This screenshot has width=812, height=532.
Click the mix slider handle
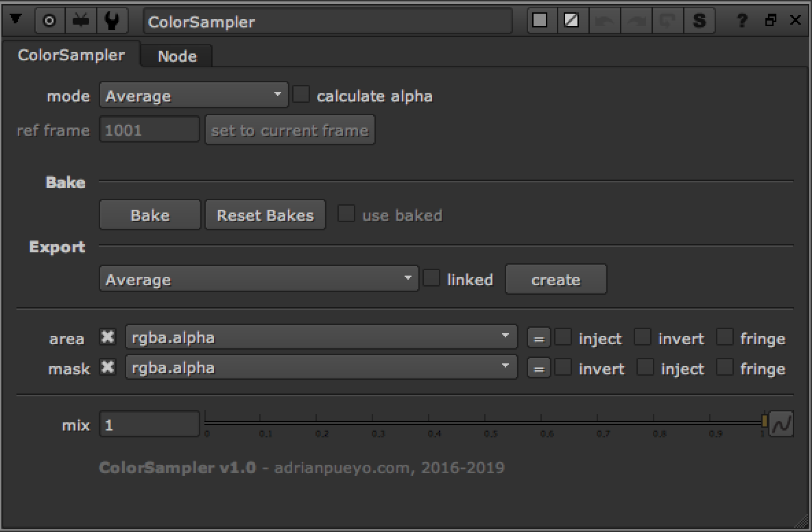pos(763,420)
